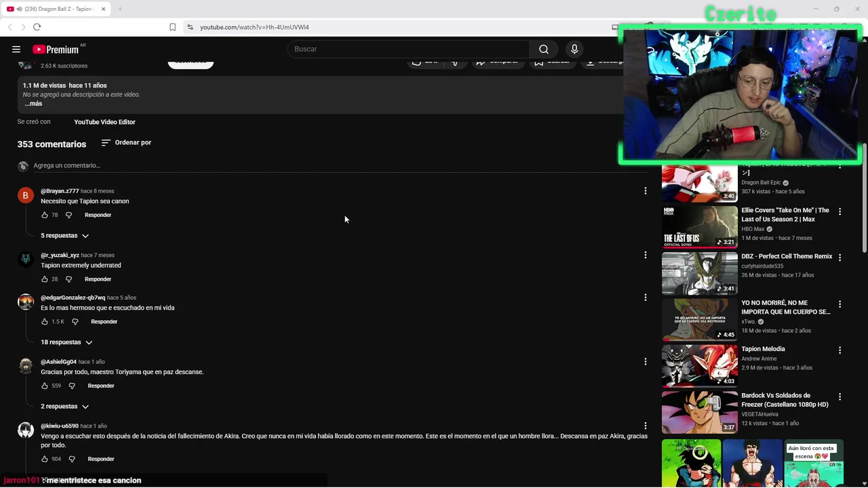Bookmark the page with the bookmark icon

click(x=172, y=27)
